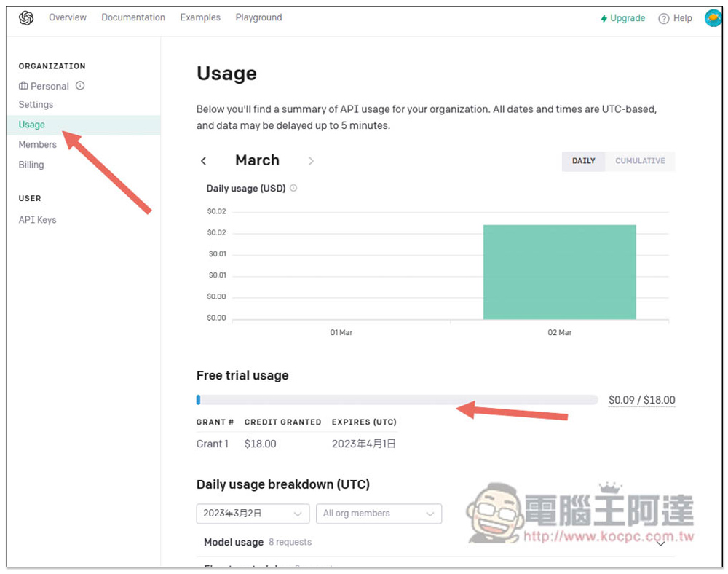Click the 2023年4月1日 expiry date
The width and height of the screenshot is (728, 574).
(363, 444)
